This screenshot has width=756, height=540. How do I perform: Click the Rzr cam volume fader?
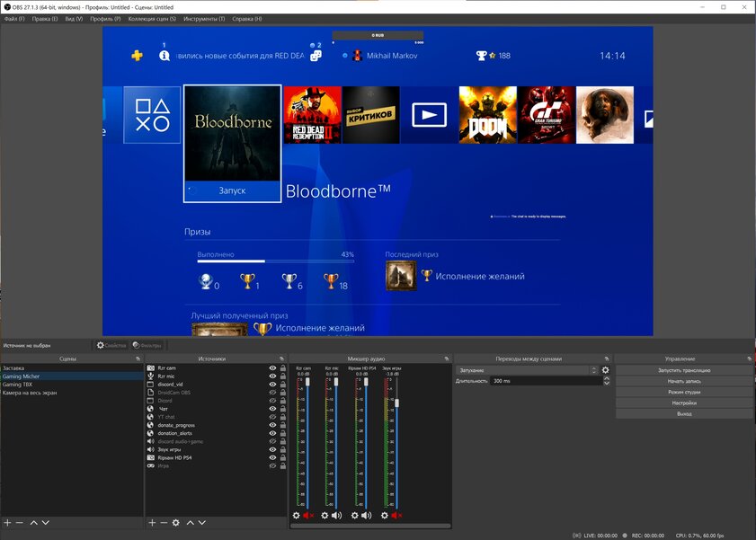[x=307, y=382]
